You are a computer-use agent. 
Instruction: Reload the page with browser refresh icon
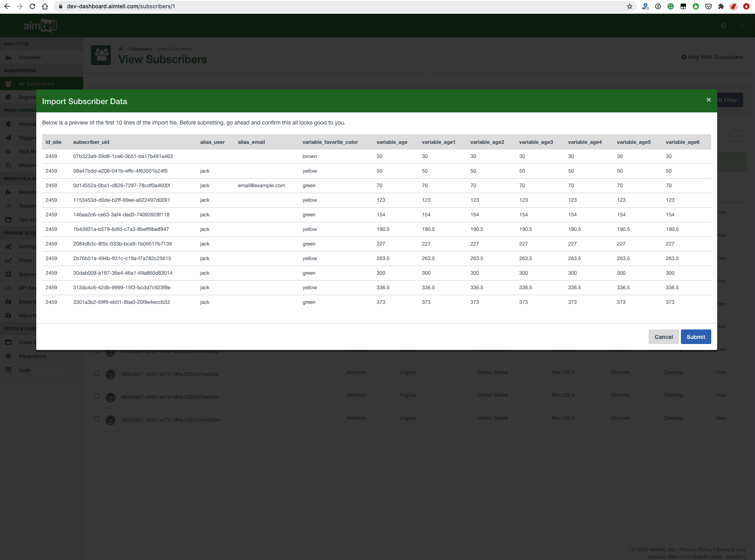coord(32,6)
